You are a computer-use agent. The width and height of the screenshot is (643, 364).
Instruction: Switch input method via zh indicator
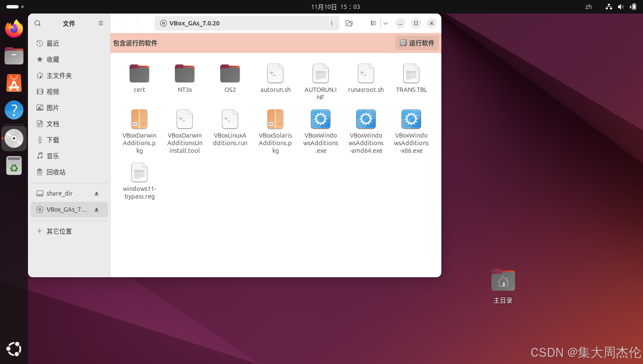588,7
